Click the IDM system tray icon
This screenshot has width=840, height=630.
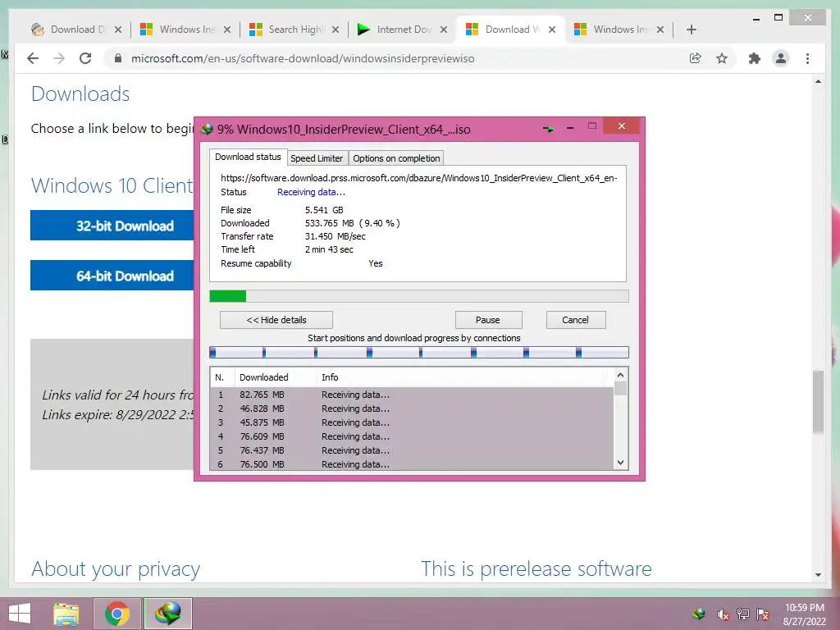click(x=699, y=614)
